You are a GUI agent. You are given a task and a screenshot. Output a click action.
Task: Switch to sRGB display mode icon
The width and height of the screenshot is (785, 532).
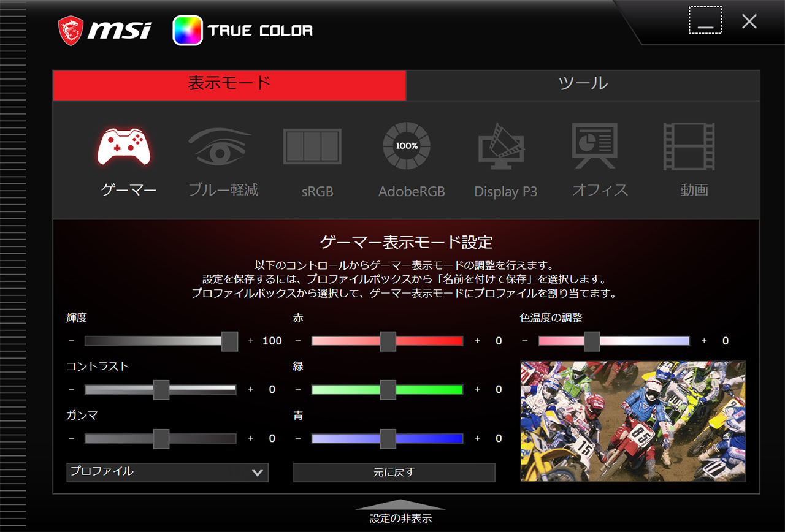point(312,147)
